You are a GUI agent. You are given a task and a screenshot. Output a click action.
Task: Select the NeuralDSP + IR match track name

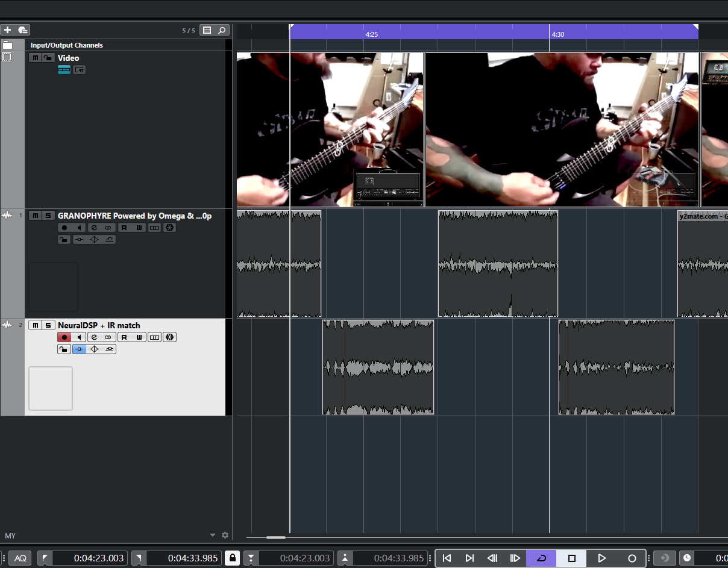pyautogui.click(x=99, y=325)
